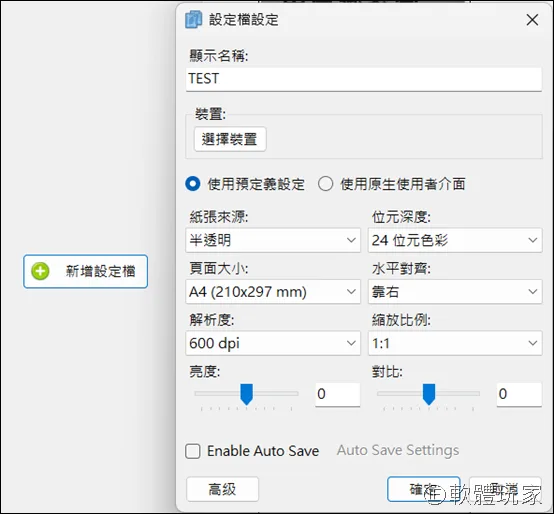This screenshot has height=514, width=554.
Task: Expand the 解析度 600 dpi dropdown
Action: point(273,343)
